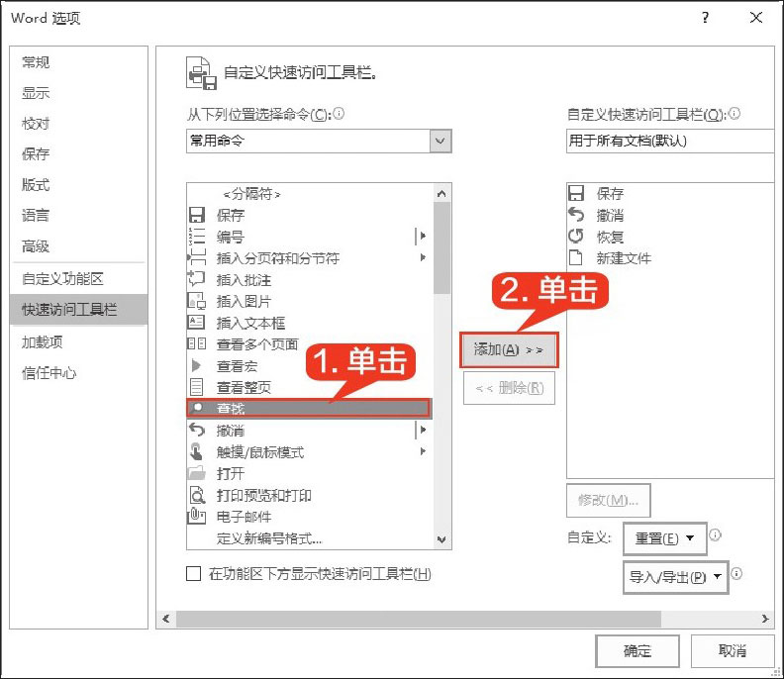The height and width of the screenshot is (679, 784).
Task: Open the 校对 options category
Action: click(x=36, y=124)
